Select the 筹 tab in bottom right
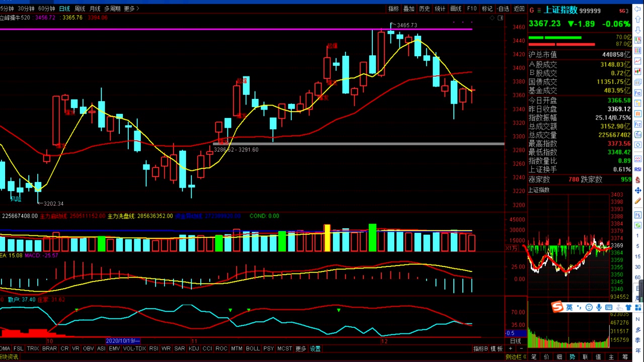This screenshot has width=644, height=362. pos(624,357)
